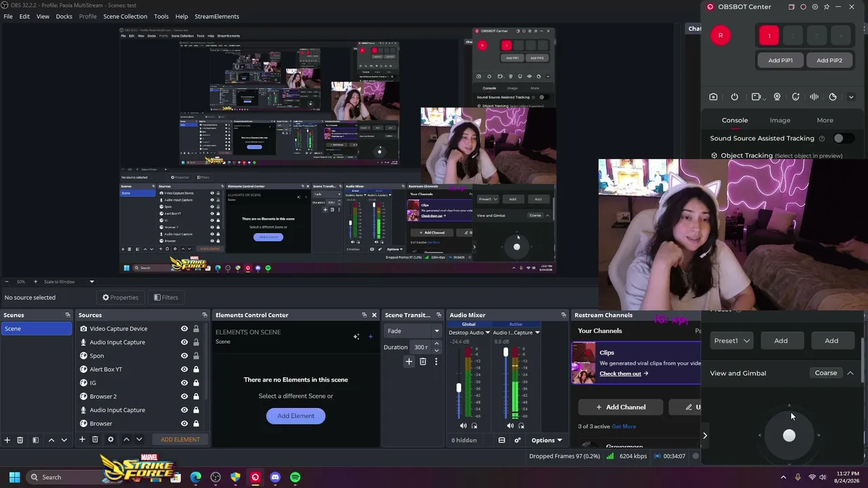Switch to the Image tab in OBSBOT
Image resolution: width=868 pixels, height=488 pixels.
tap(780, 121)
